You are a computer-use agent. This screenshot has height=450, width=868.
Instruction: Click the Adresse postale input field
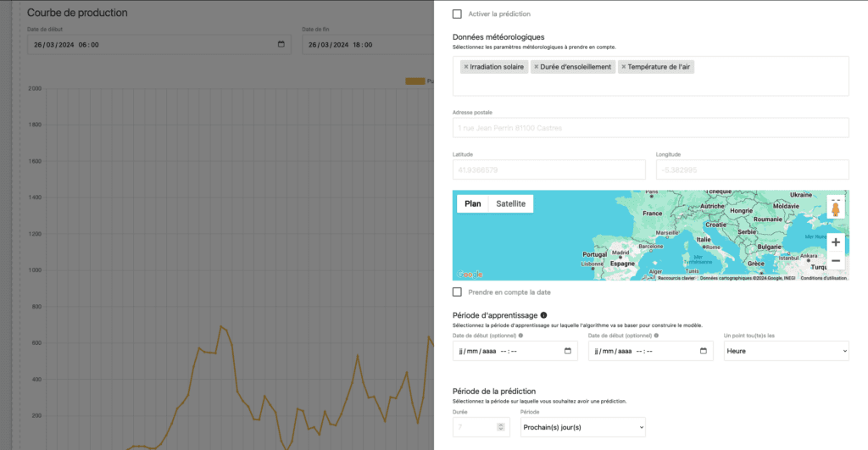point(650,128)
